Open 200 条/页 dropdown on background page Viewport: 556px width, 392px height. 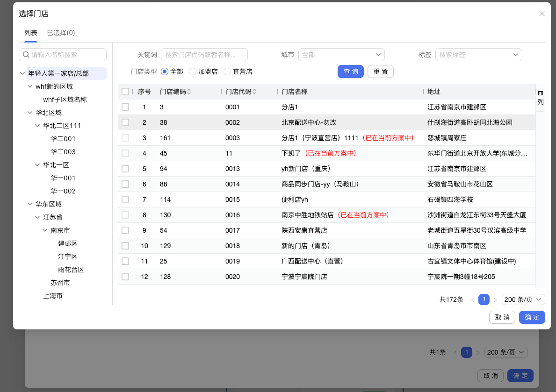[506, 352]
